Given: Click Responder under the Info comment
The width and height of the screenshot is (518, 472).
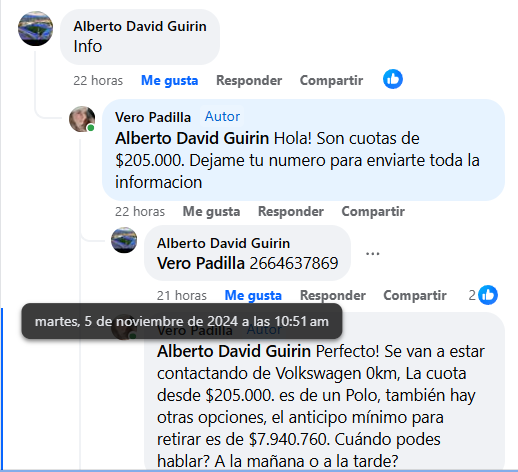Looking at the screenshot, I should click(249, 81).
